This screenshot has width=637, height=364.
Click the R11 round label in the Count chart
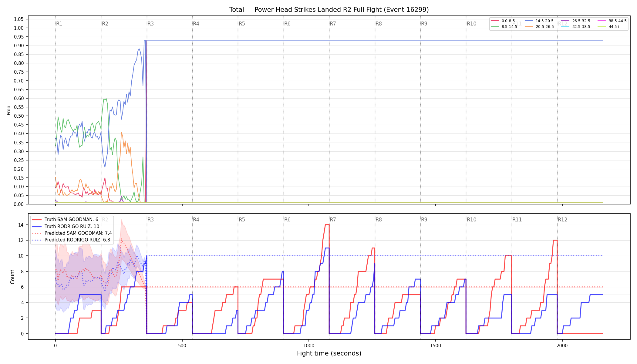(517, 220)
